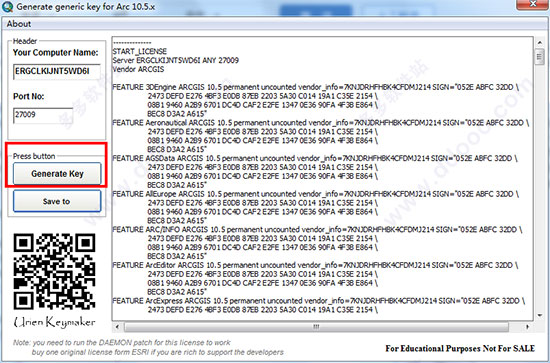This screenshot has width=550, height=363.
Task: Click the START_LICENSE line
Action: (x=140, y=51)
